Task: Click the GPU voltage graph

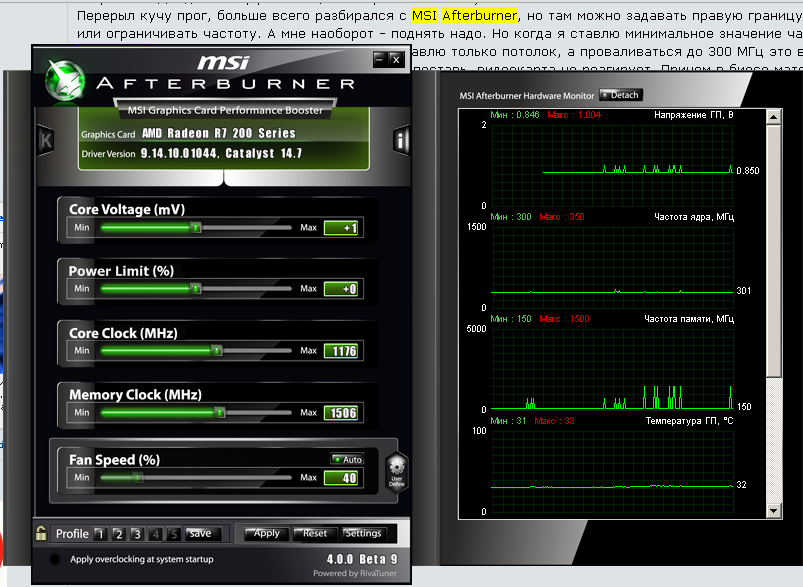Action: click(612, 165)
